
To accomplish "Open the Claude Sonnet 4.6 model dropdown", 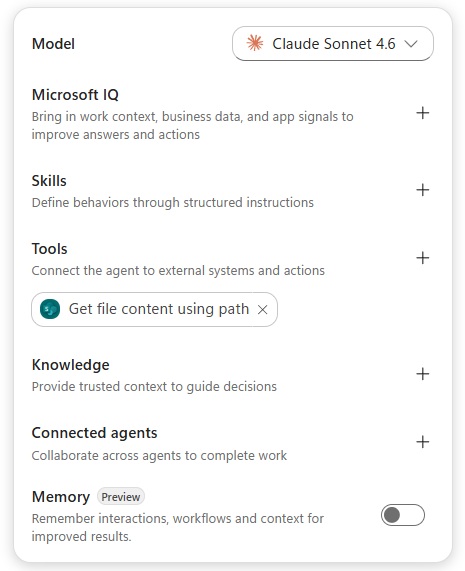I will point(333,44).
